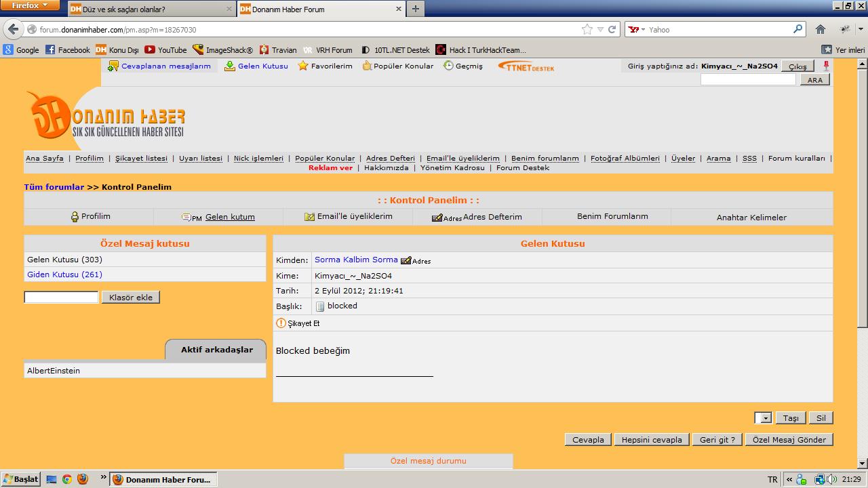This screenshot has height=488, width=868.
Task: Open the Firefox home page icon
Action: pos(821,29)
